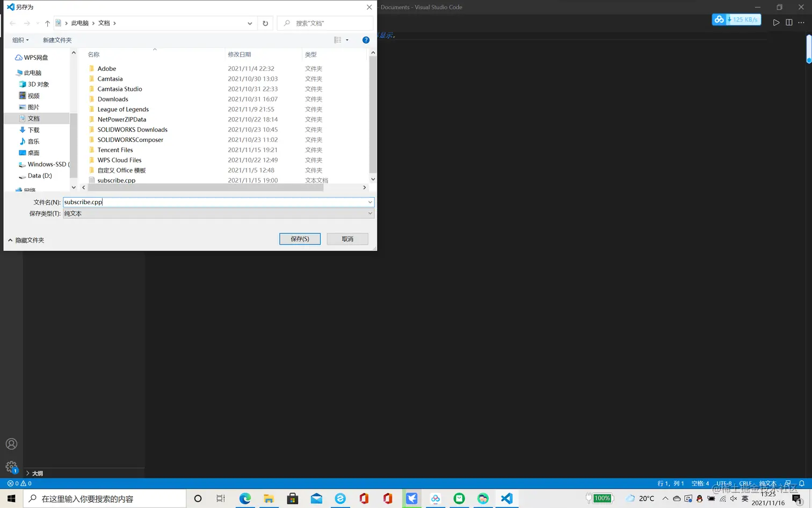Click the 保存(S) button
This screenshot has width=812, height=508.
click(300, 239)
